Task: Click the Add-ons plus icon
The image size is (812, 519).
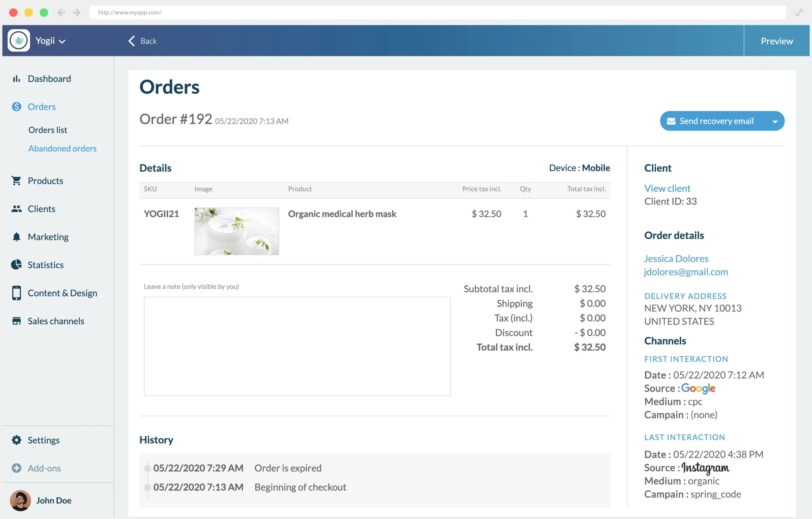Action: point(16,468)
